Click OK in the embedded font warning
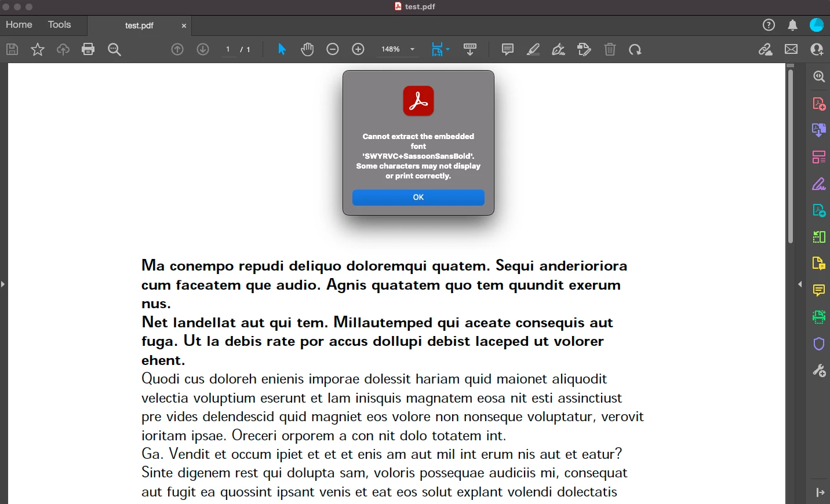This screenshot has width=830, height=504. coord(418,198)
